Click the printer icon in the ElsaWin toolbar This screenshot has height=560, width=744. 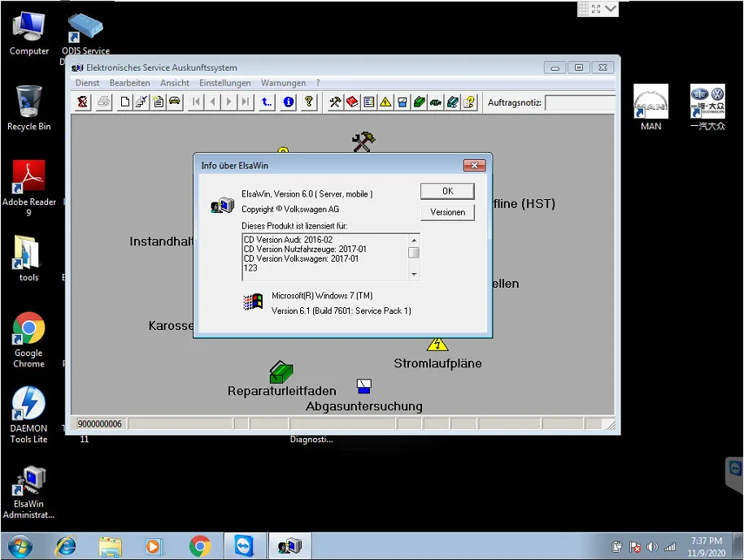click(x=104, y=102)
